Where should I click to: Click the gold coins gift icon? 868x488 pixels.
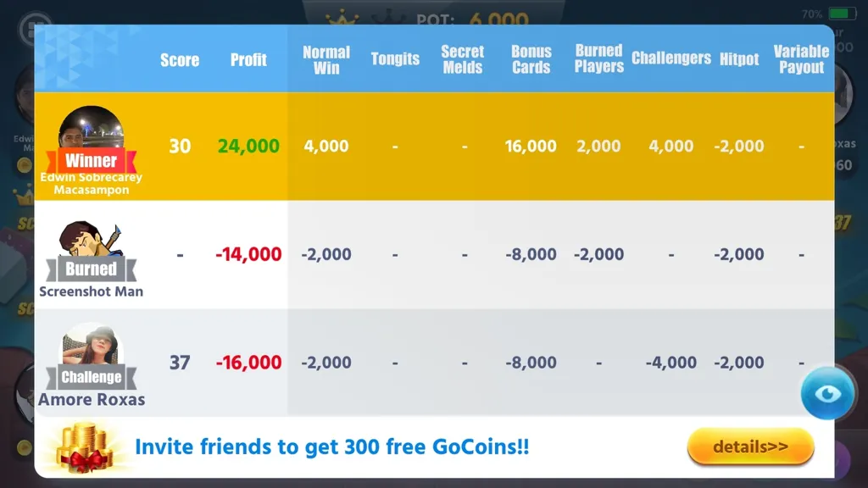(x=85, y=447)
